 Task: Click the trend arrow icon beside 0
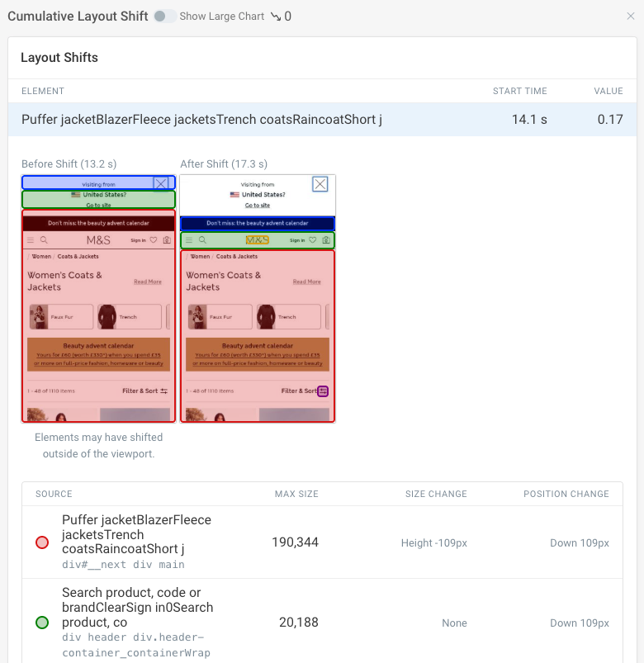(x=276, y=17)
